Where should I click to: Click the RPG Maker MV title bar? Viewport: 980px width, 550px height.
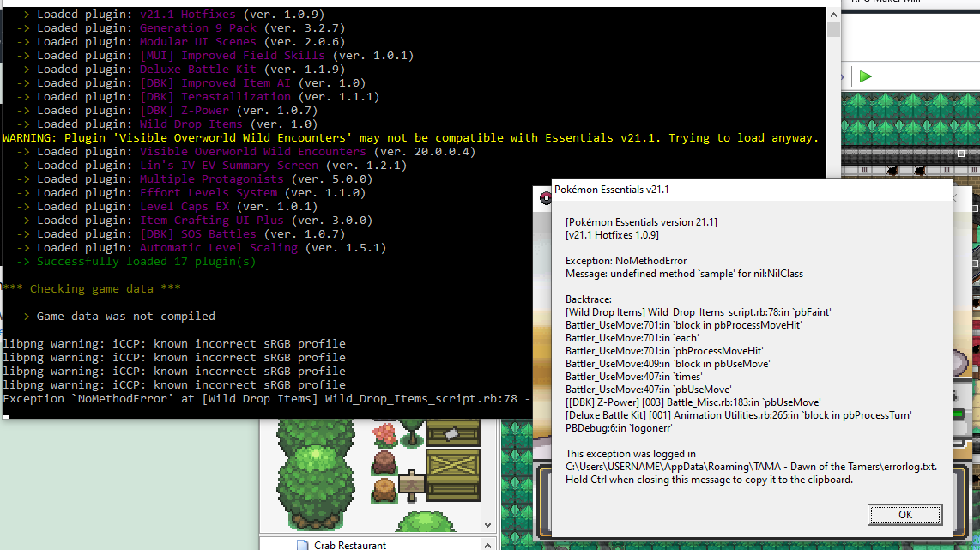pyautogui.click(x=910, y=3)
